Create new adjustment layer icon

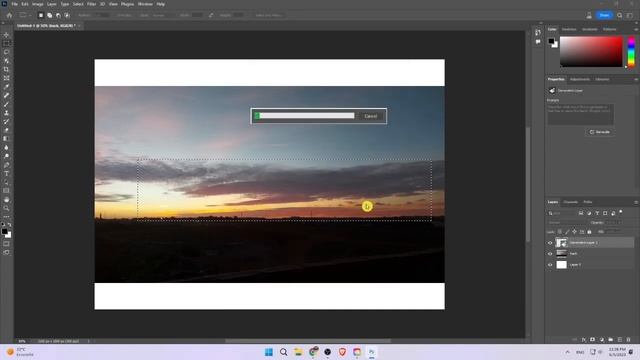click(601, 340)
